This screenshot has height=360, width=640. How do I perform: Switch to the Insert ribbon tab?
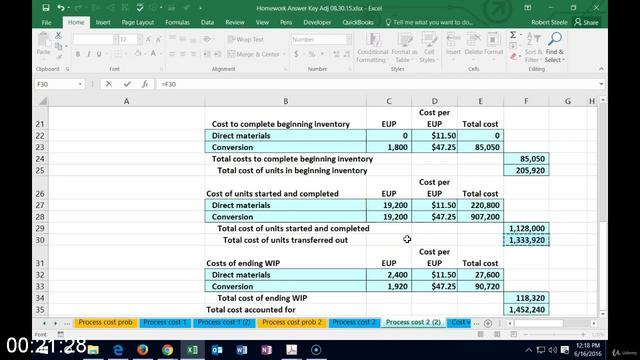[103, 22]
